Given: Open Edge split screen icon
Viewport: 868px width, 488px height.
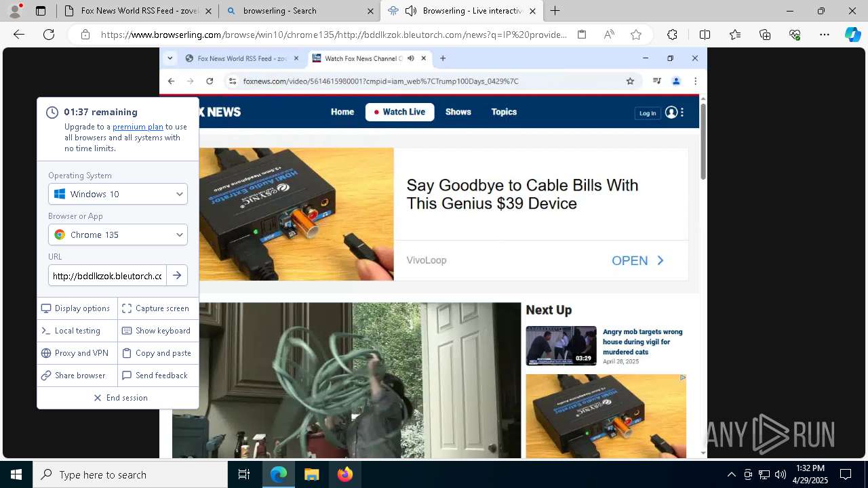Looking at the screenshot, I should coord(705,35).
